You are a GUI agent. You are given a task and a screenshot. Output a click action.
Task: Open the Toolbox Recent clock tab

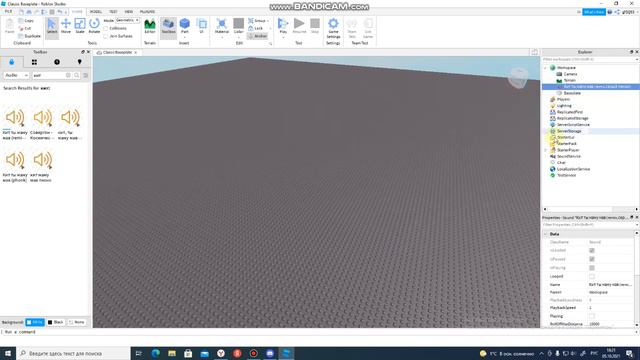(x=57, y=62)
